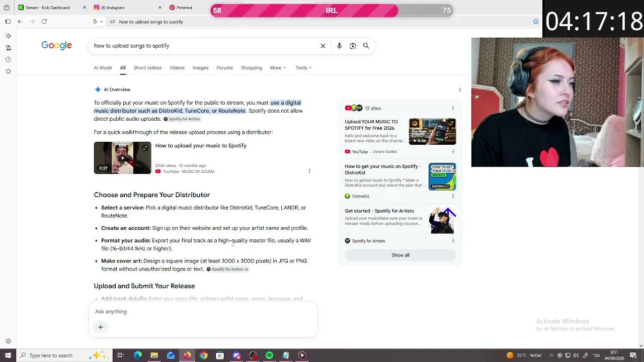
Task: Open the notification center icon
Action: [x=633, y=355]
